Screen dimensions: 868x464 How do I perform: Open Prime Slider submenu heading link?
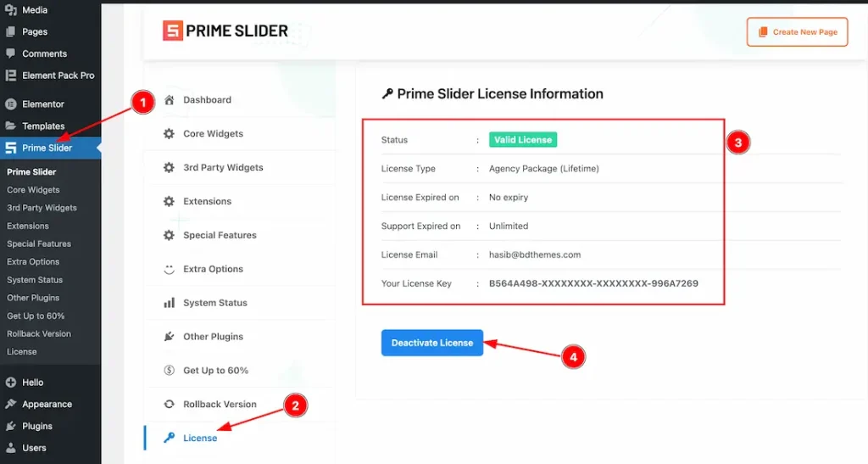click(x=31, y=171)
